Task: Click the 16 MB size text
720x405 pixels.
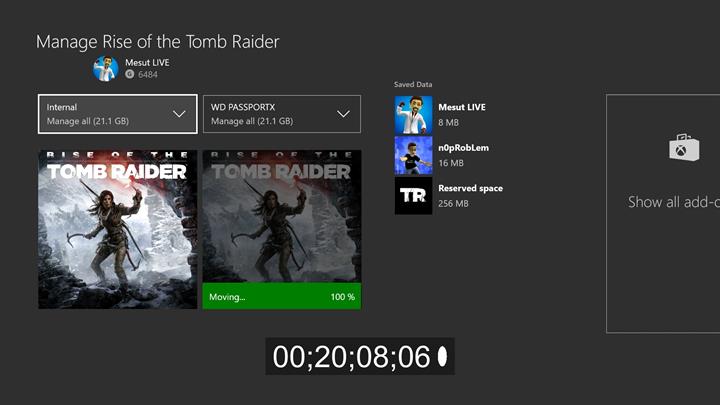Action: pyautogui.click(x=451, y=163)
